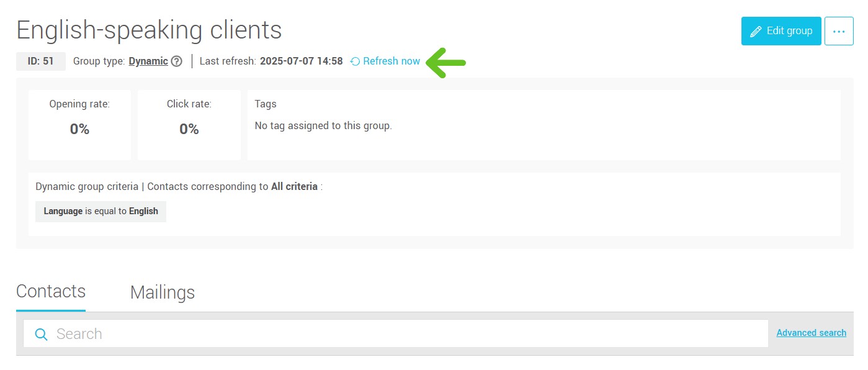
Task: Click the question mark help icon beside Dynamic
Action: tap(177, 61)
